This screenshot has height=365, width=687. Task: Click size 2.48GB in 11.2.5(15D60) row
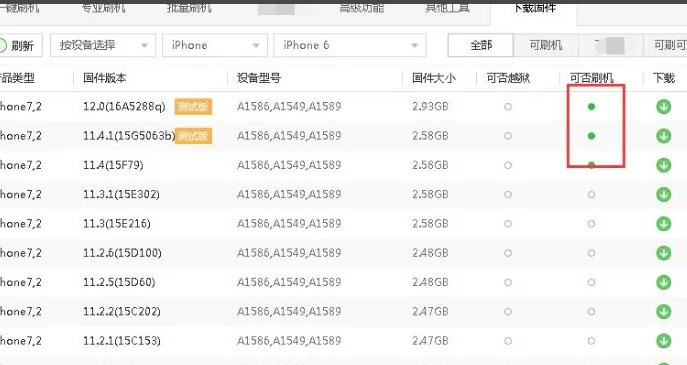pyautogui.click(x=430, y=282)
